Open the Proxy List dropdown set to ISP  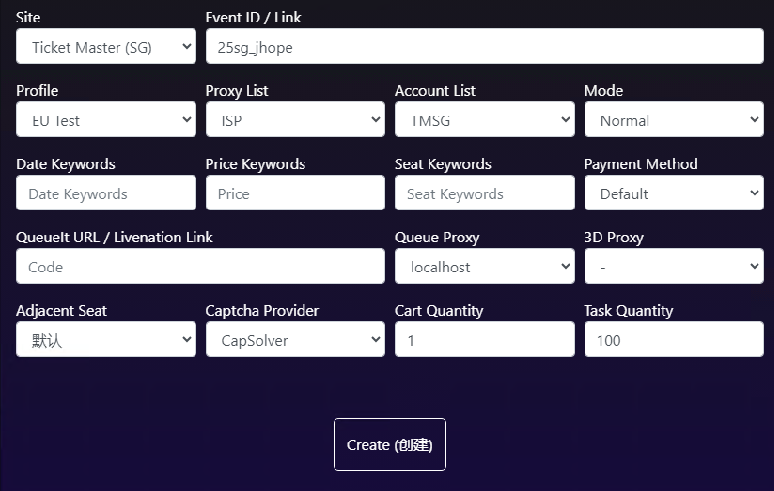click(x=294, y=120)
